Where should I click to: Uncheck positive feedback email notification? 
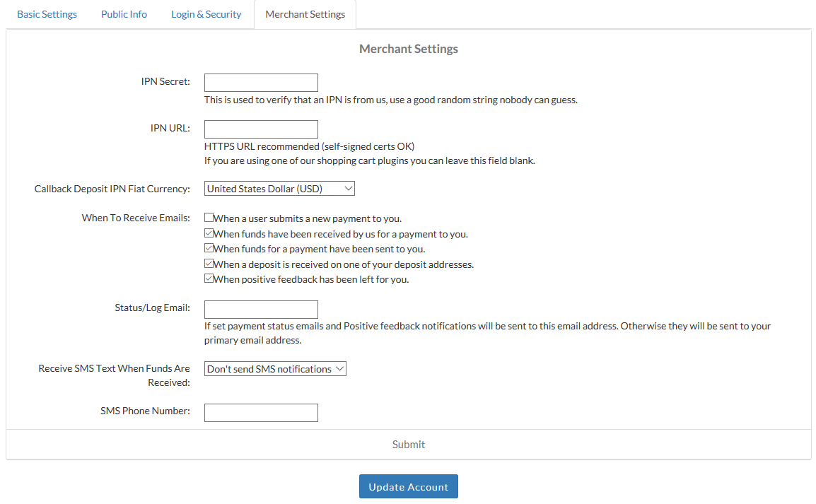pos(209,279)
